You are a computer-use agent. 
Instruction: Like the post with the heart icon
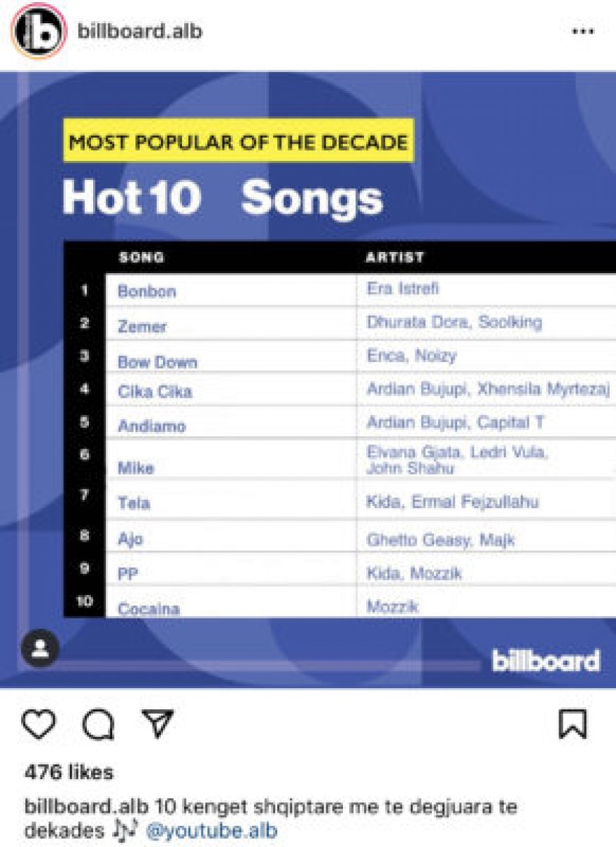39,724
